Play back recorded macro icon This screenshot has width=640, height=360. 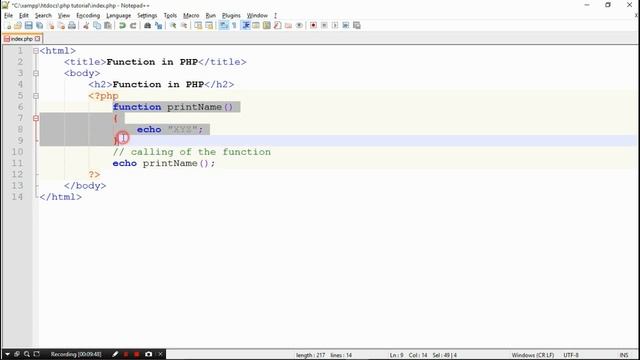pyautogui.click(x=335, y=25)
